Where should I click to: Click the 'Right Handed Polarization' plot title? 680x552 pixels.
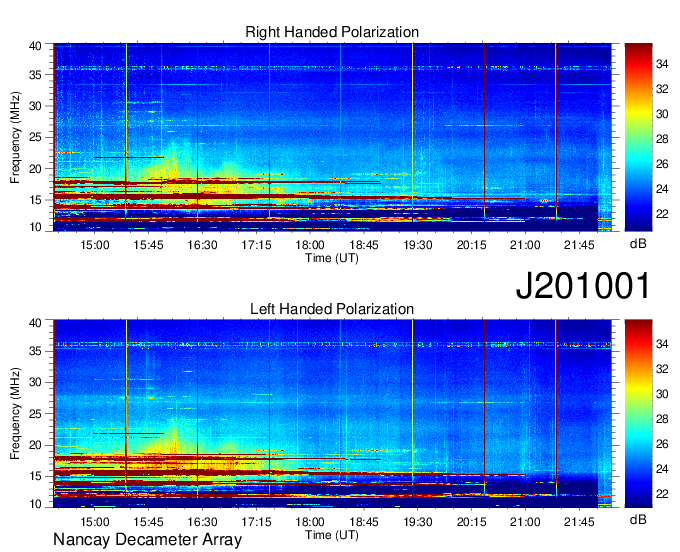pyautogui.click(x=332, y=32)
